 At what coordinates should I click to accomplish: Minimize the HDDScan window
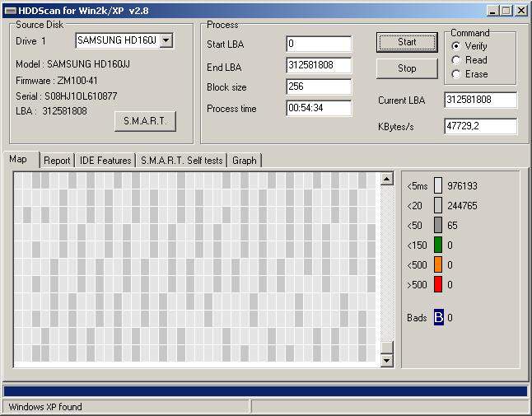tap(492, 11)
